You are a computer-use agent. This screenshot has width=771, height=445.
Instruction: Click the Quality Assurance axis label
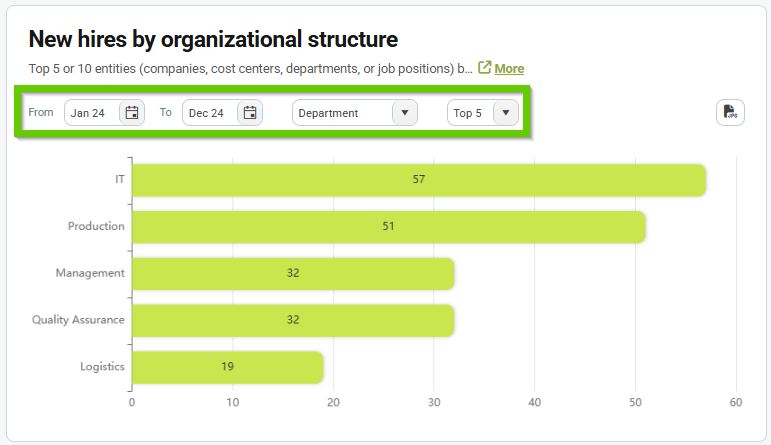click(x=78, y=320)
